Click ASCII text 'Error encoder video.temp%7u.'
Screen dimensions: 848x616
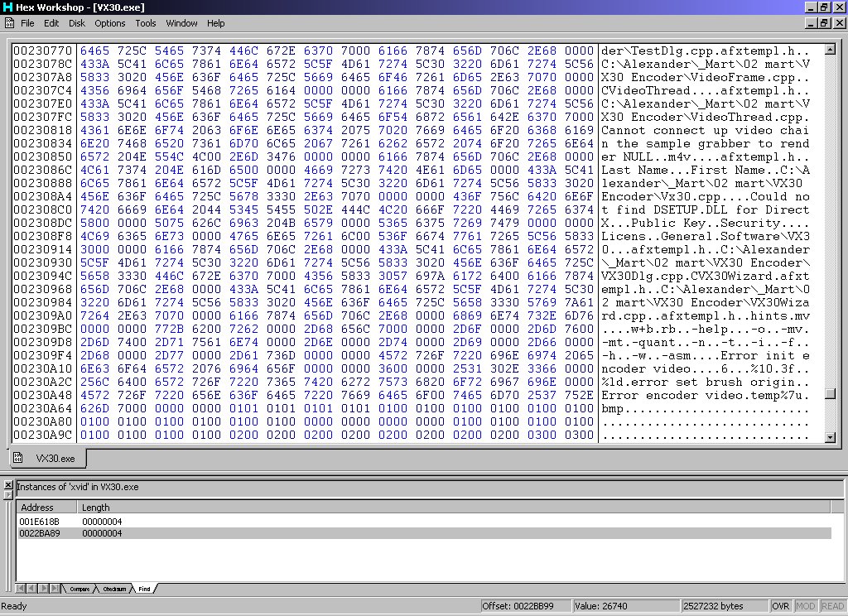[706, 395]
